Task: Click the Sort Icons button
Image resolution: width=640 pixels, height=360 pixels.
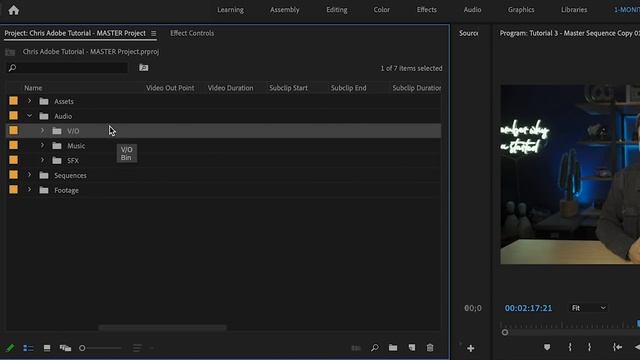Action: pos(137,348)
